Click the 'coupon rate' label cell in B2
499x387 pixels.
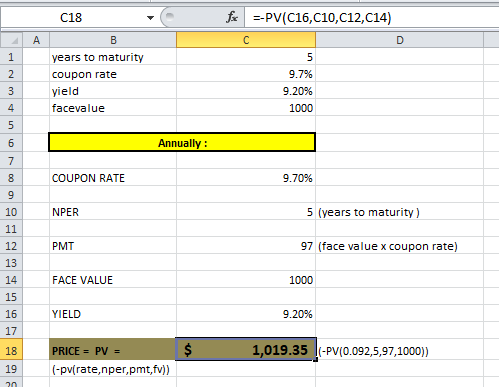tap(113, 74)
